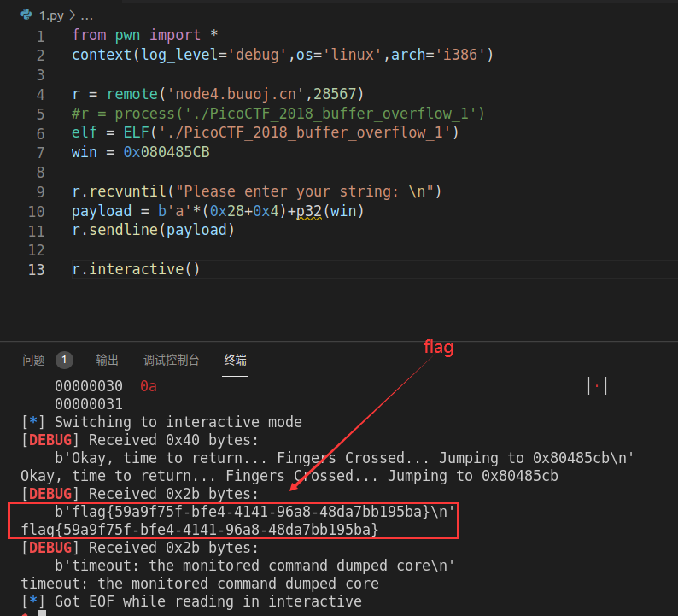Click terminal text 'Received 0x40 bytes:'
The width and height of the screenshot is (678, 616).
173,440
